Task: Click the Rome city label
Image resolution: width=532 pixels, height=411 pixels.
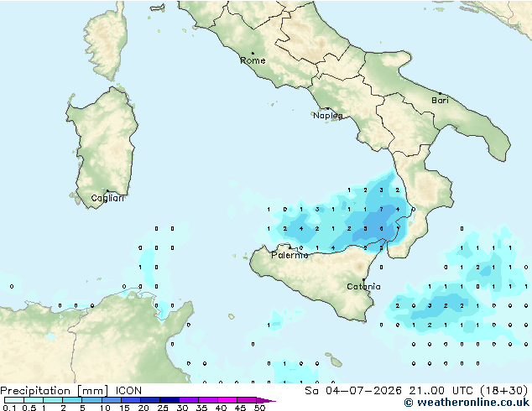Action: (253, 60)
